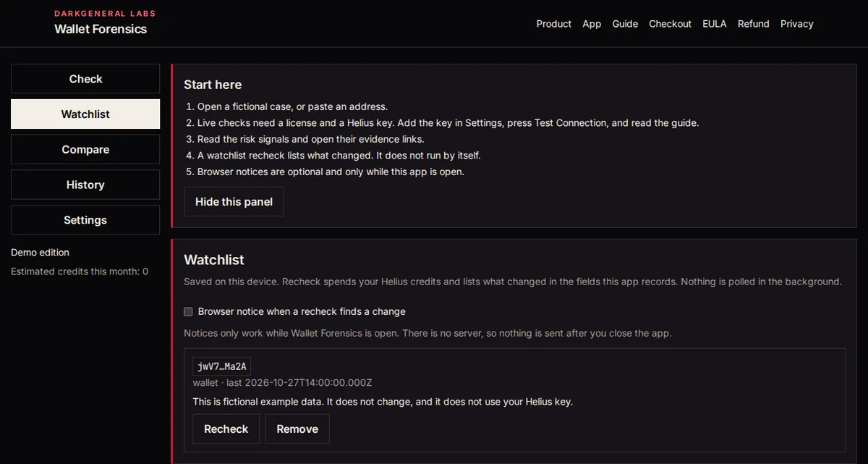Click the Wallet Forensics site title

click(x=101, y=29)
